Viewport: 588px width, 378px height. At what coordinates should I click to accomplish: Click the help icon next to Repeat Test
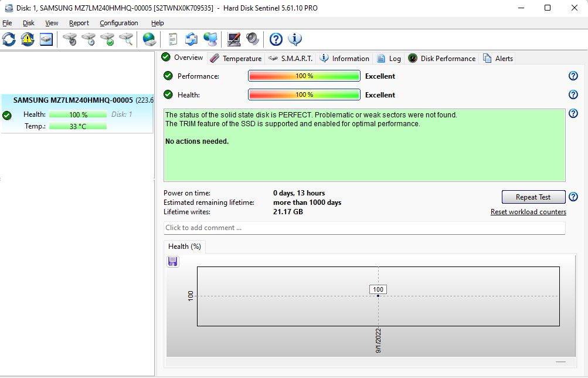pyautogui.click(x=573, y=197)
